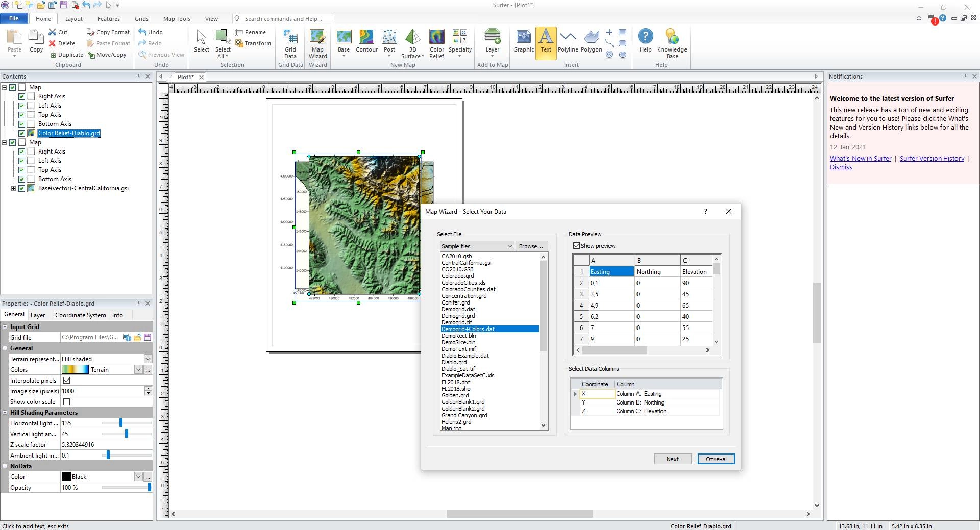Toggle the second Map's Left Axis checkbox
980x530 pixels.
pyautogui.click(x=21, y=161)
